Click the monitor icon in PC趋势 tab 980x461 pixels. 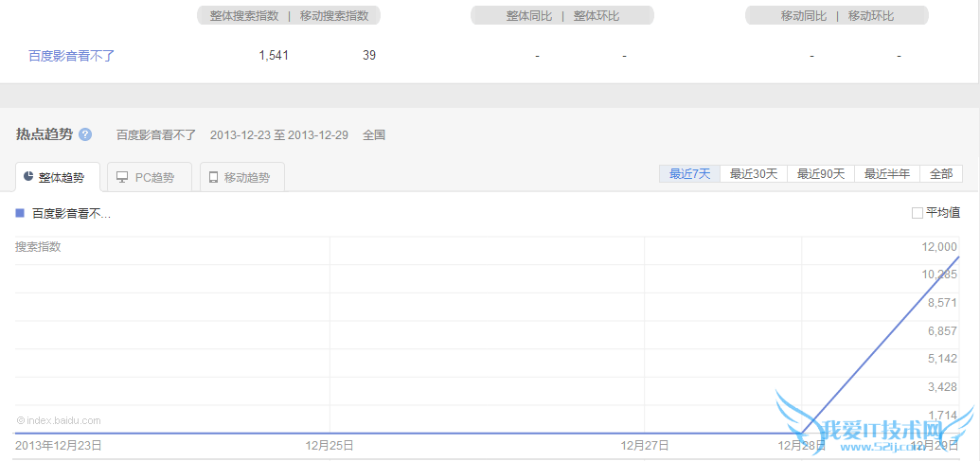[122, 177]
